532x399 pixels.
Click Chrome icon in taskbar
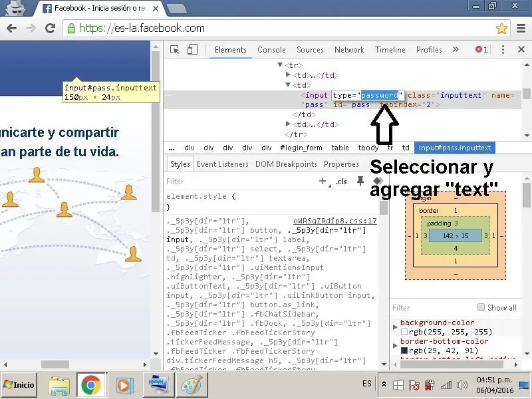(x=91, y=385)
